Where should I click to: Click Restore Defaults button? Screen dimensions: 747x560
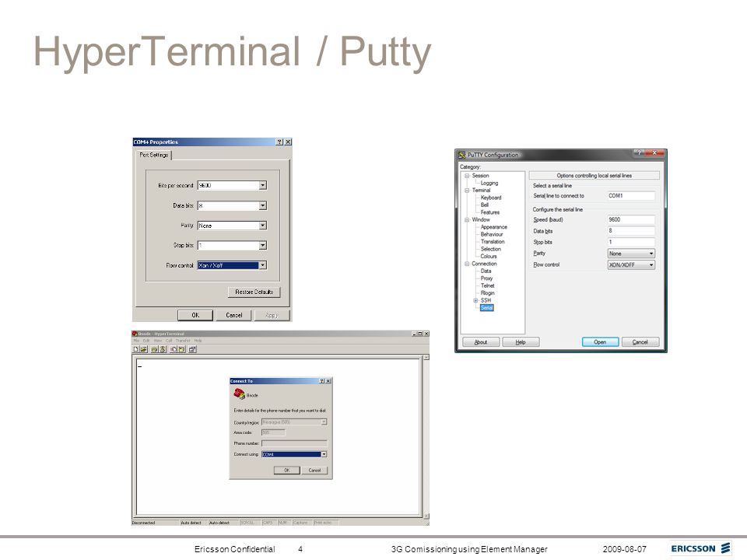point(254,292)
